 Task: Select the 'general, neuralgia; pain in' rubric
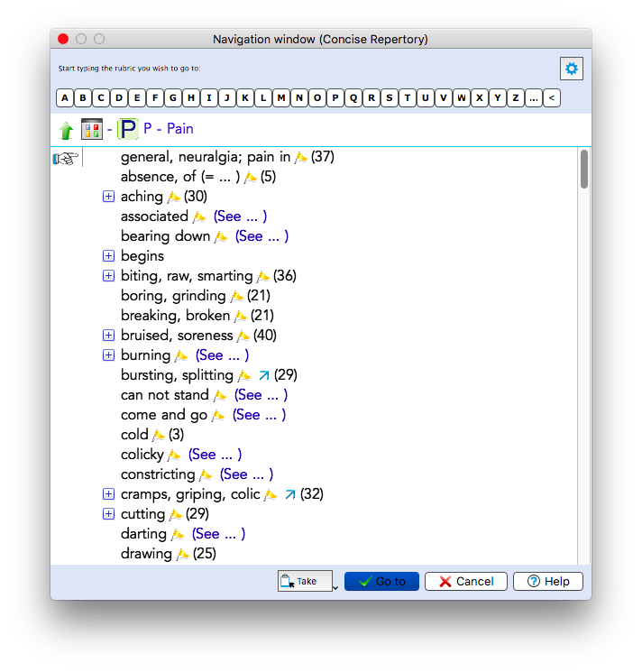click(x=206, y=157)
